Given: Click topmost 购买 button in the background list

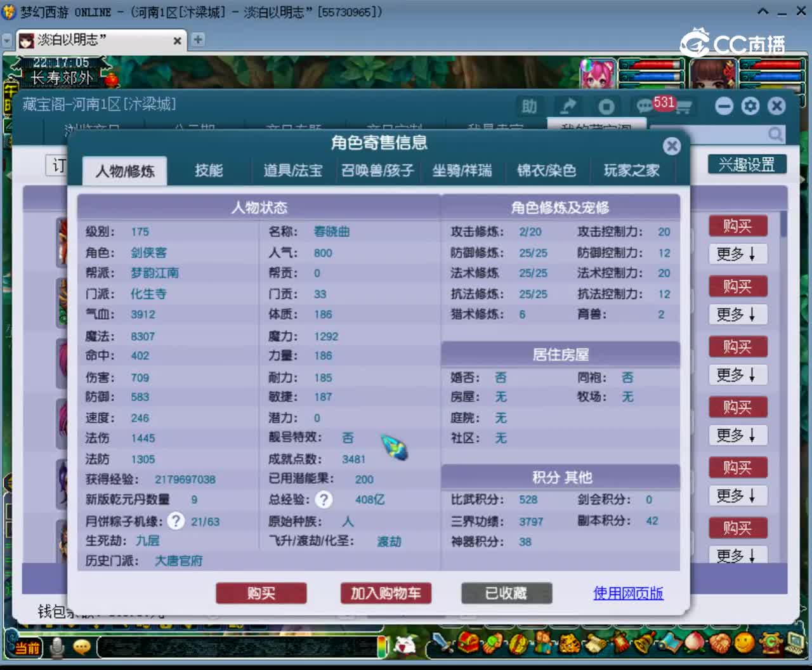Looking at the screenshot, I should coord(738,227).
